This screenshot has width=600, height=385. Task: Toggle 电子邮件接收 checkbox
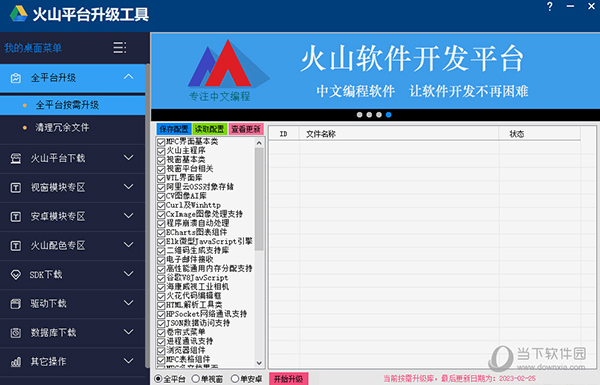pyautogui.click(x=161, y=260)
